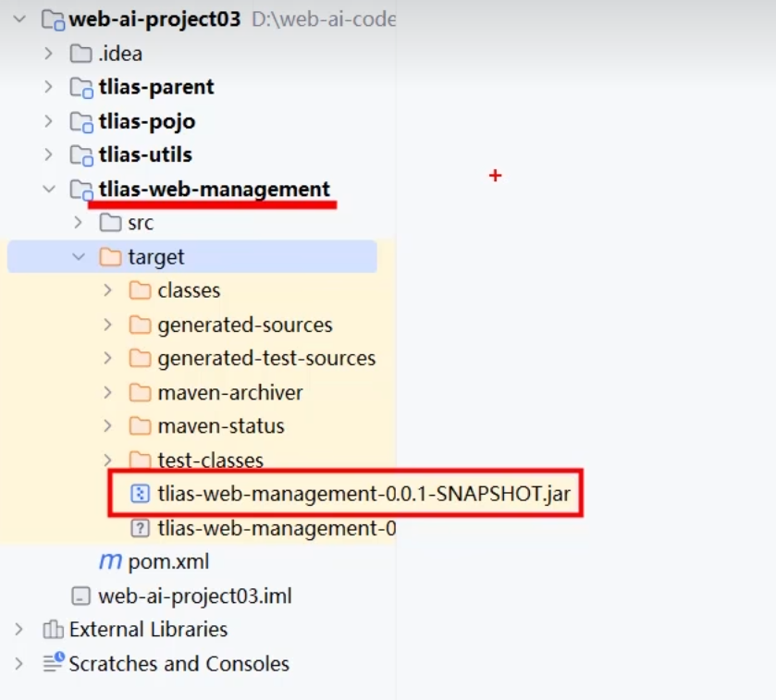Image resolution: width=776 pixels, height=700 pixels.
Task: Click the Scratches and Consoles icon
Action: [x=53, y=664]
